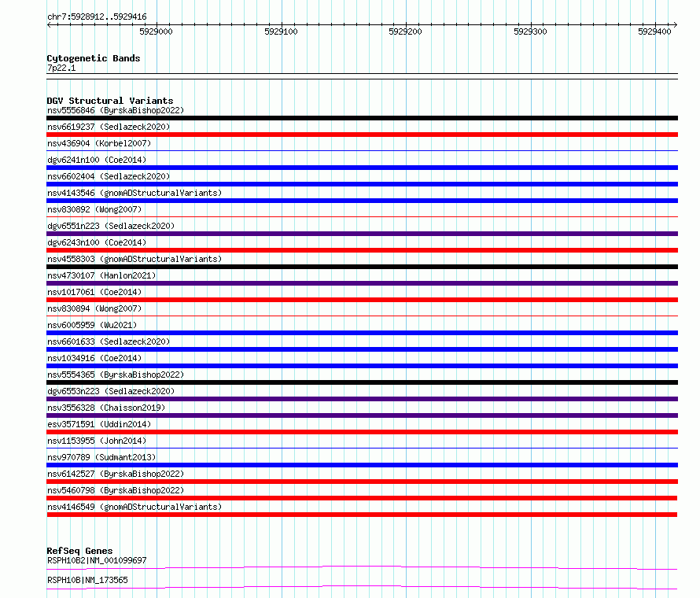Select nsv1153955 (John2014) label
700x598 pixels.
(x=97, y=441)
